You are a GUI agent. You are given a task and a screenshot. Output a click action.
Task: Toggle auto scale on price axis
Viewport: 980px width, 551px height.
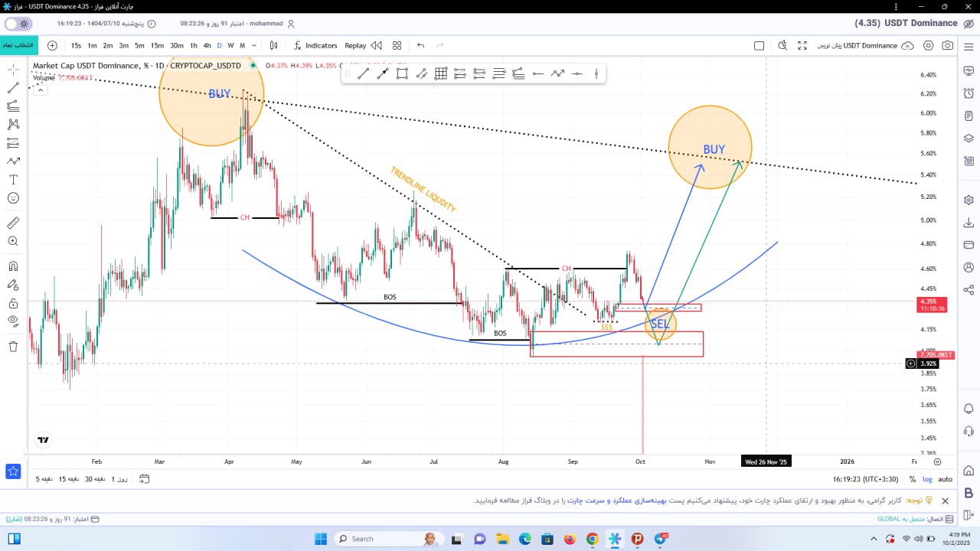[946, 480]
